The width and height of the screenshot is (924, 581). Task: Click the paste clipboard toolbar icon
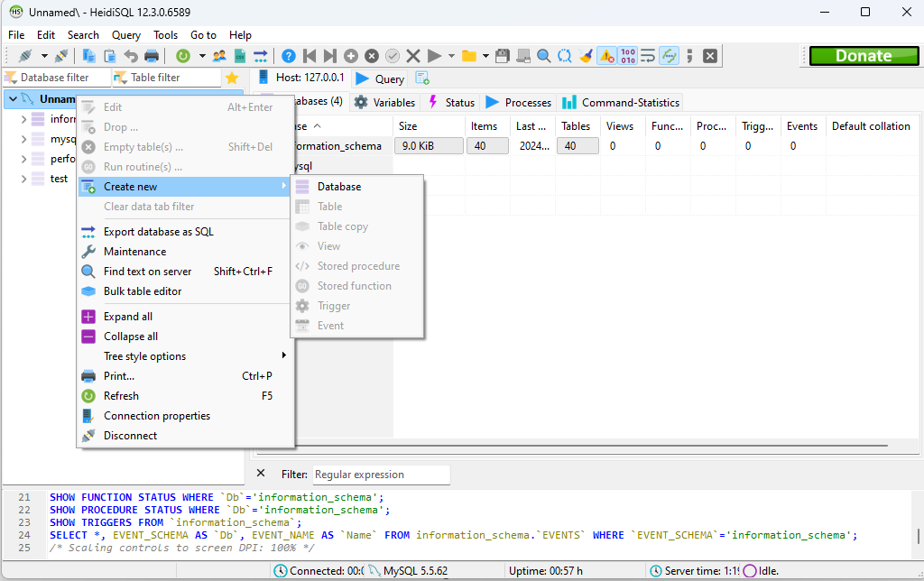point(109,56)
